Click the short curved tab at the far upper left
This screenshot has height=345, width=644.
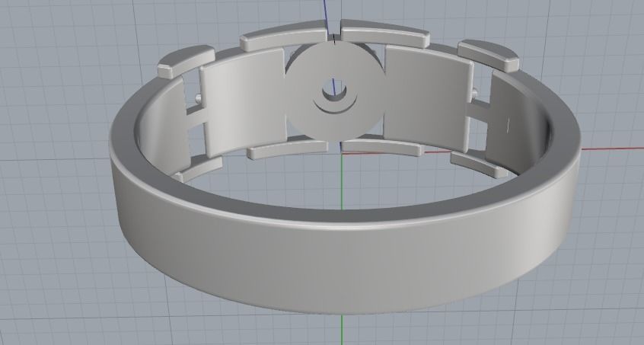pos(187,62)
